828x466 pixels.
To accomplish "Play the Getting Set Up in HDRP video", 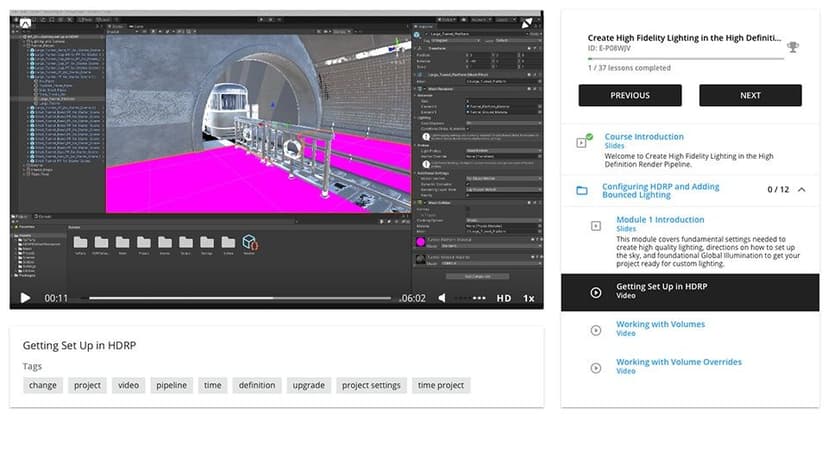I will pyautogui.click(x=25, y=298).
